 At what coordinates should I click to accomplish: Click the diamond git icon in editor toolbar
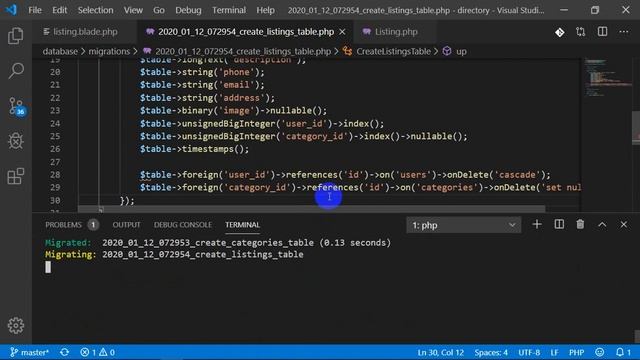click(560, 32)
